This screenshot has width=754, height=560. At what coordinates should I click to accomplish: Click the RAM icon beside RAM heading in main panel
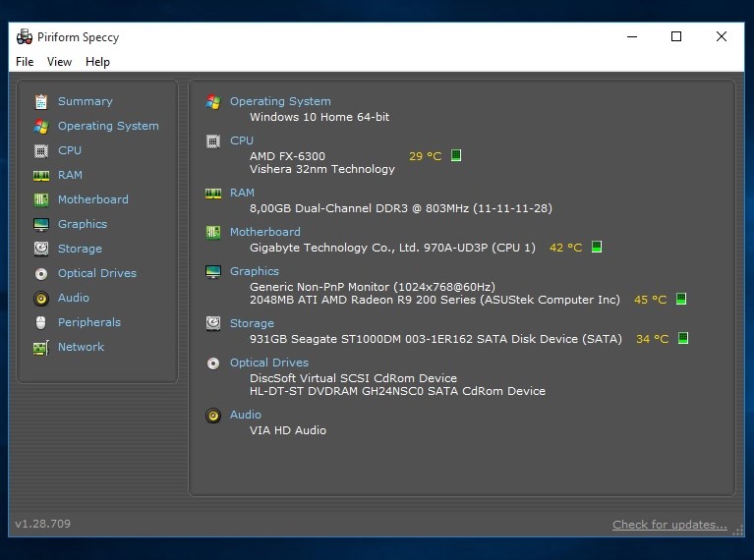pos(213,194)
